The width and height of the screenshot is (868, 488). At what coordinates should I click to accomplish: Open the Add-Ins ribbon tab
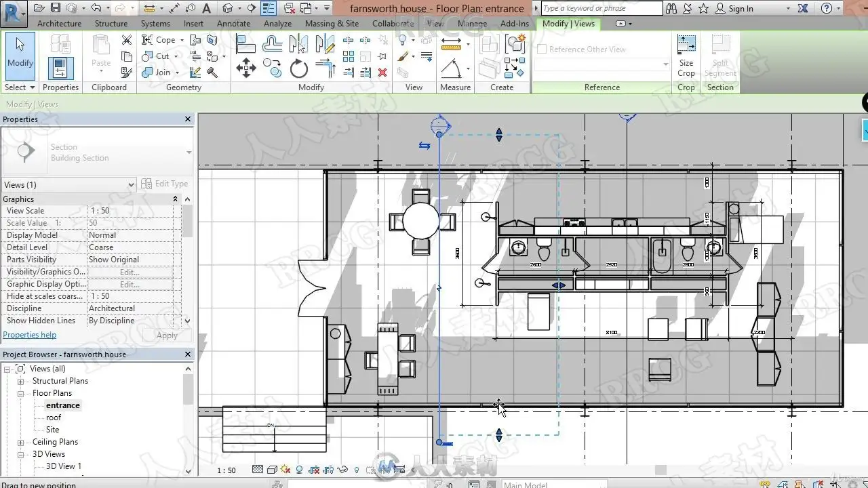pyautogui.click(x=514, y=24)
